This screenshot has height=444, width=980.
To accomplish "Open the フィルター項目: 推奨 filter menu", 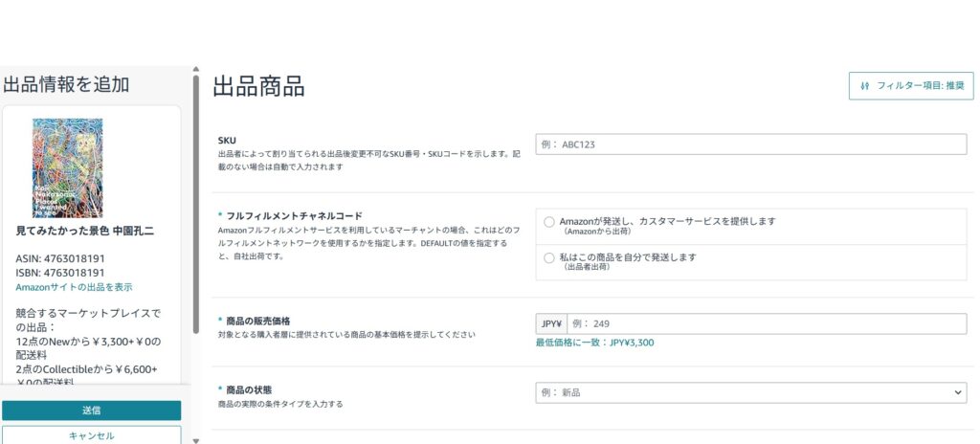I will point(910,86).
